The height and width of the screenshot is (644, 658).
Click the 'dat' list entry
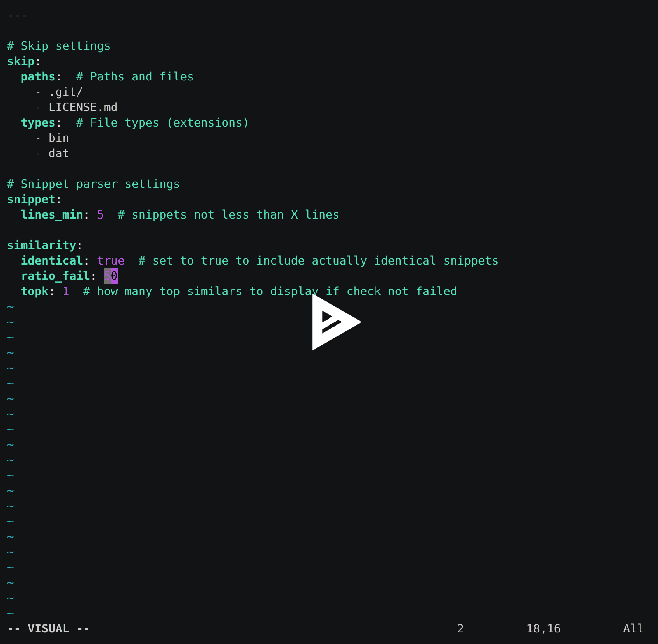(59, 153)
